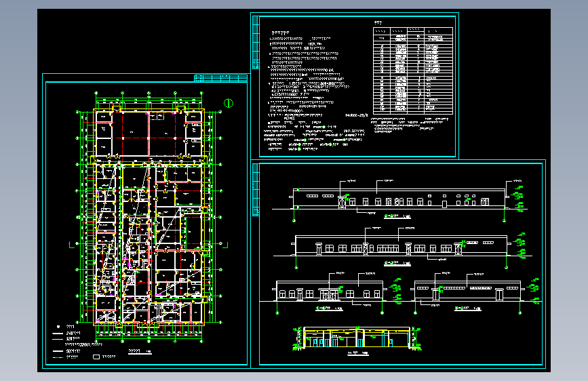Click the short elevation drawing with central entrance

331,294
